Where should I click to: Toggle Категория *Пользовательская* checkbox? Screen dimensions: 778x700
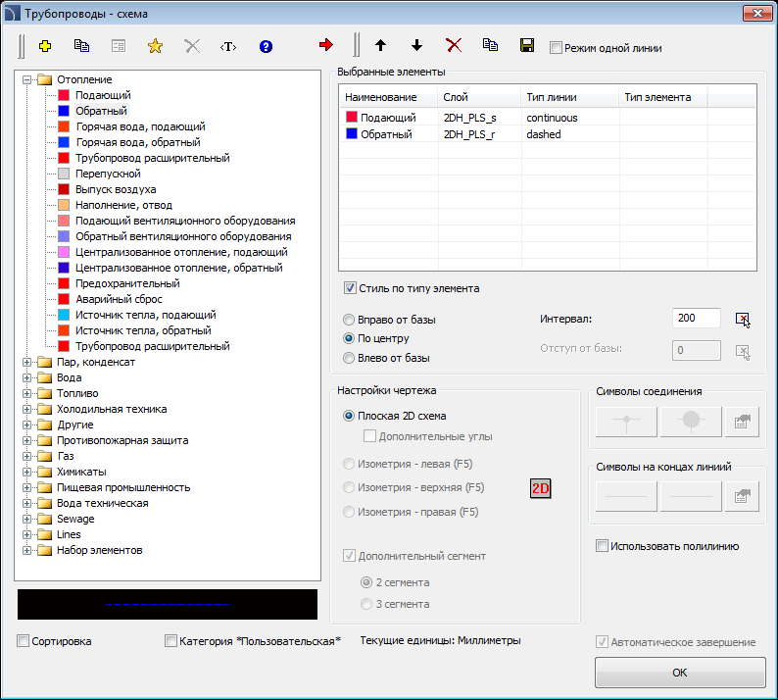(170, 641)
